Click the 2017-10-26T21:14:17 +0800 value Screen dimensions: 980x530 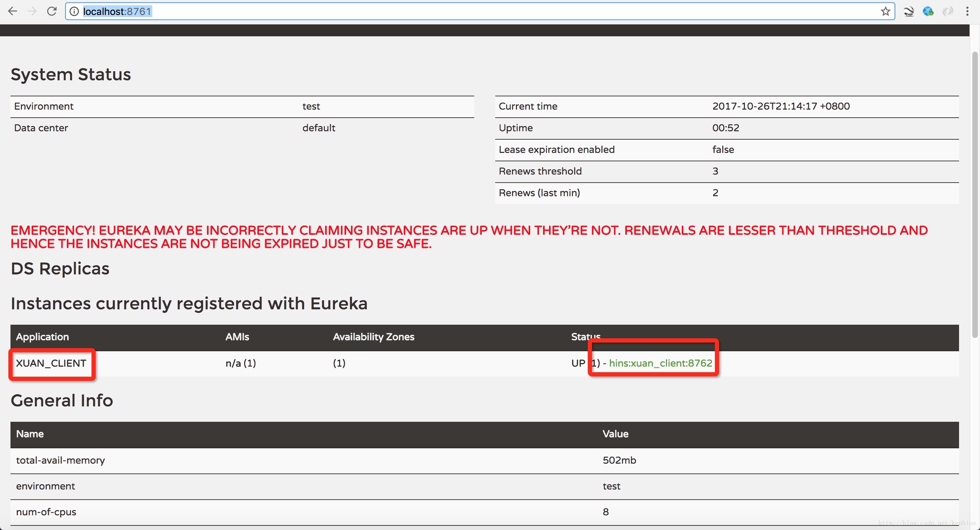point(781,106)
